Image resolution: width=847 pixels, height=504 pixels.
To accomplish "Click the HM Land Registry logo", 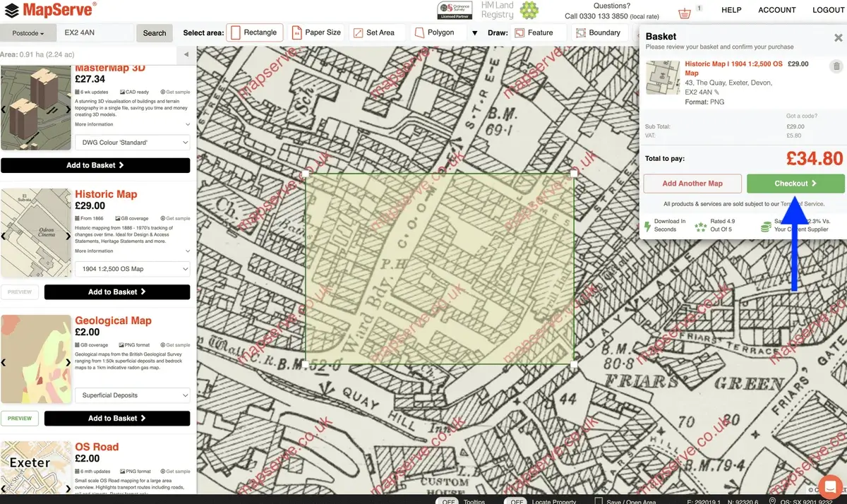I will point(510,10).
